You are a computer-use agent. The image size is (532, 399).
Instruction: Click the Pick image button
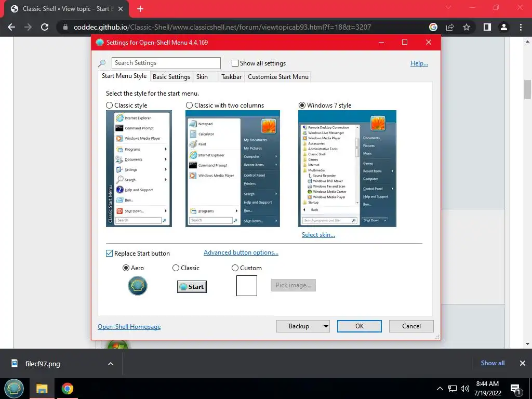click(293, 285)
